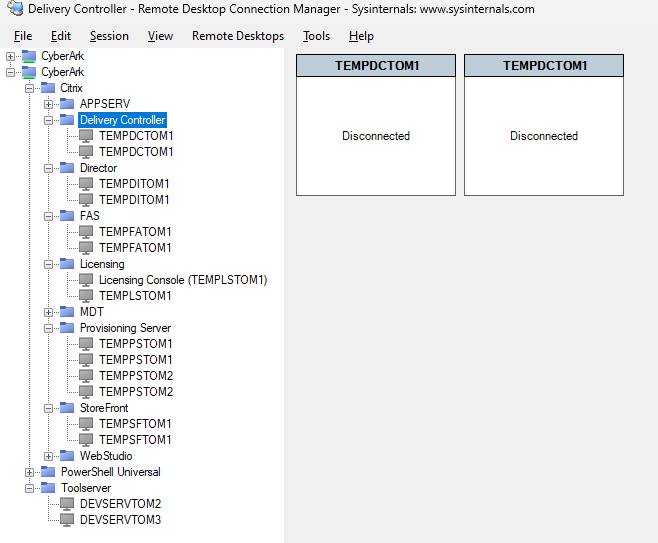Collapse the Provisioning Server folder
The image size is (658, 543).
49,329
